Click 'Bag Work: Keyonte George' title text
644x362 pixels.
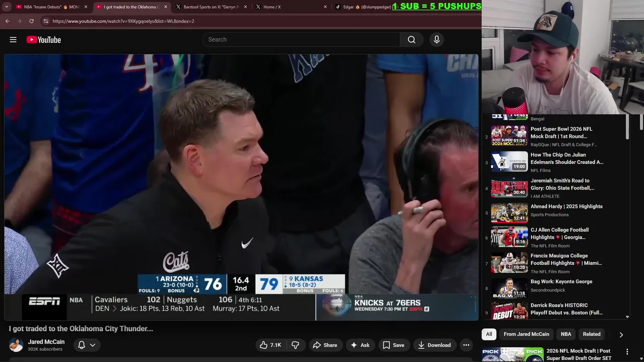[x=561, y=282]
